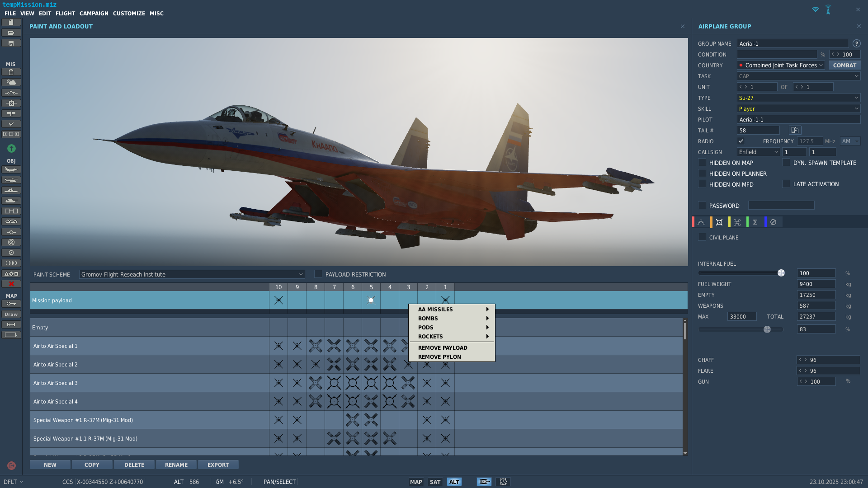This screenshot has width=868, height=488.
Task: Open the PAINT SCHEME dropdown
Action: coord(192,274)
